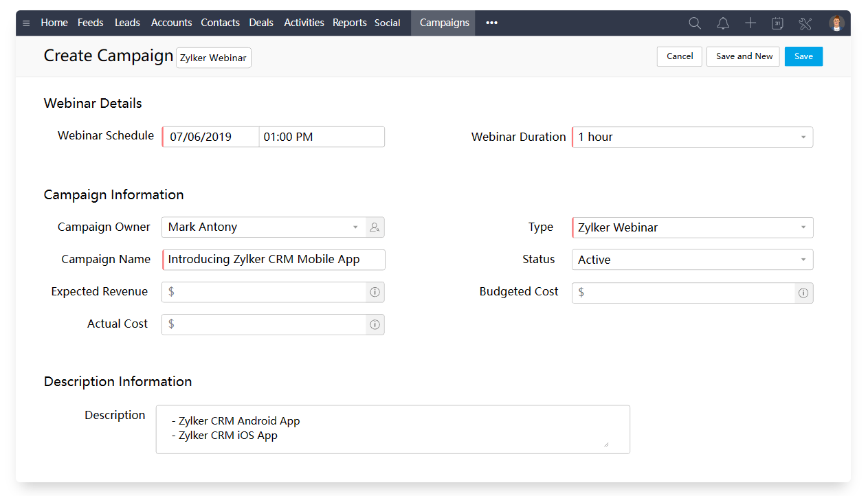
Task: Go to the Home tab
Action: coord(54,23)
